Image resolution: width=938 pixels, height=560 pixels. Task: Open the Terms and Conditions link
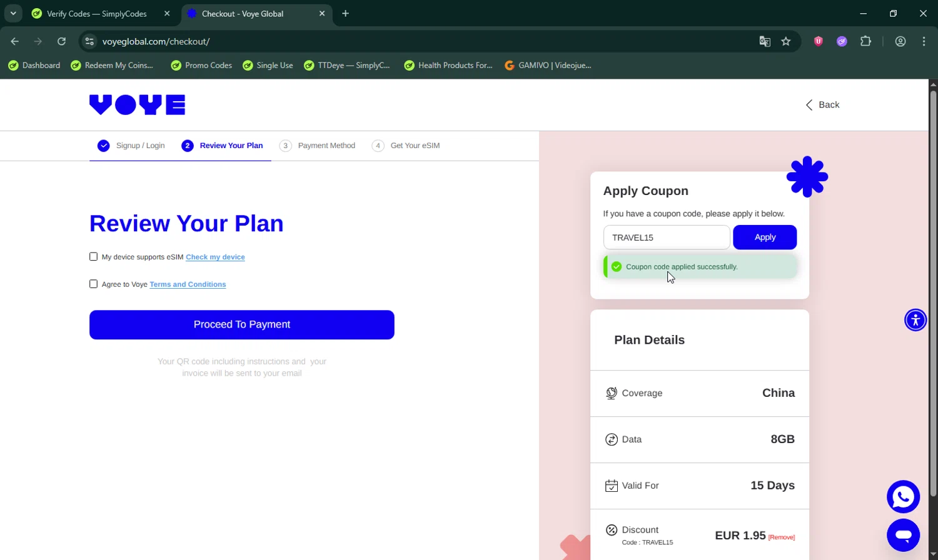[x=188, y=284]
